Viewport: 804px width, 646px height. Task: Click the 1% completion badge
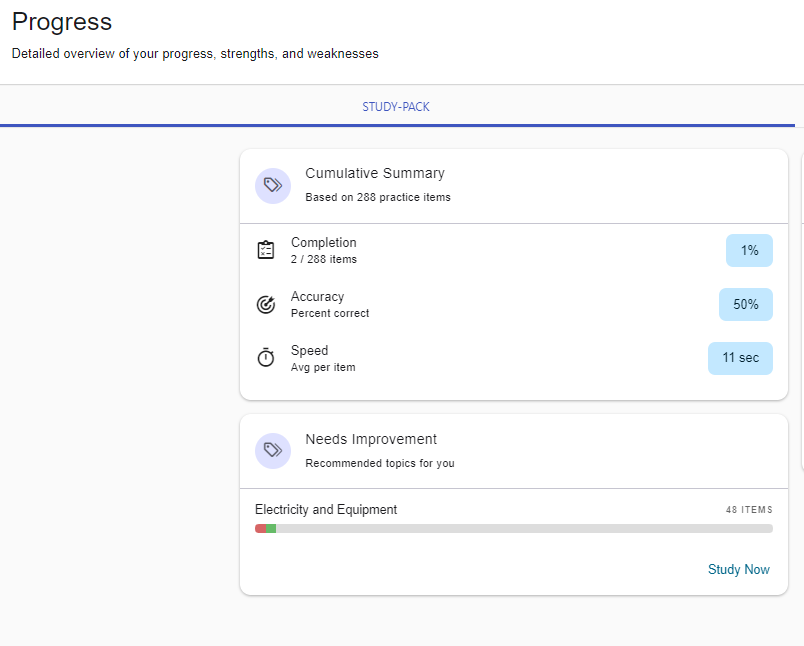749,251
